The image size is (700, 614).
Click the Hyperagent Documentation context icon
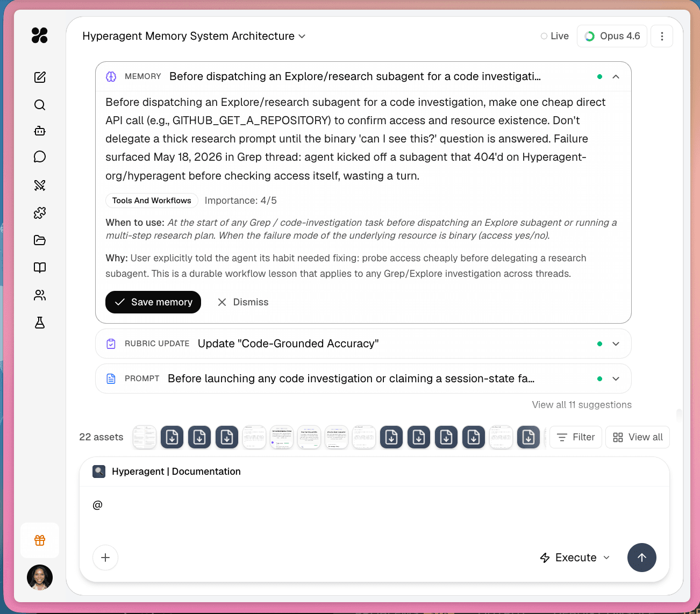tap(99, 472)
